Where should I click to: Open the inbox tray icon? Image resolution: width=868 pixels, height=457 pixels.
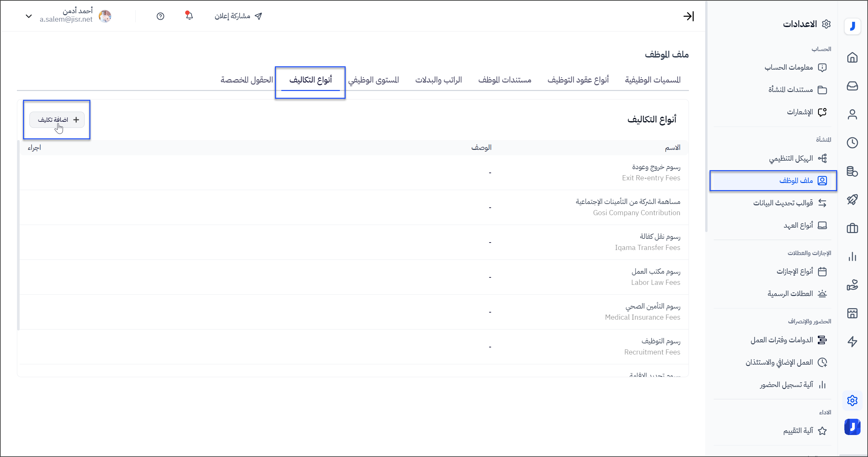pos(852,86)
